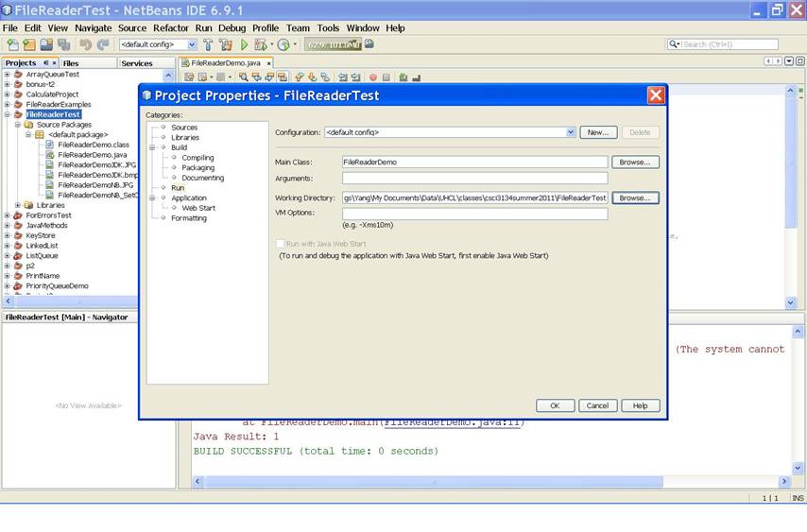Click the Clean and Build icon

coord(226,44)
